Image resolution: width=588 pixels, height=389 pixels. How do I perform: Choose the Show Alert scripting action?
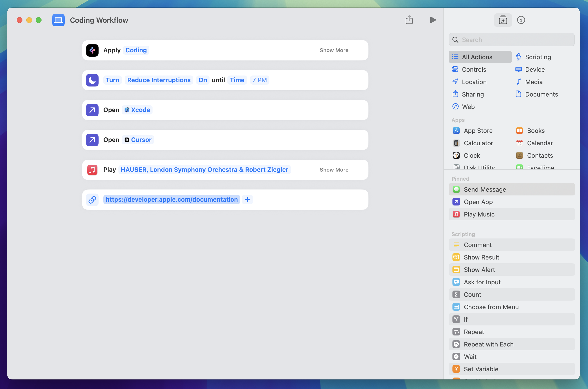[x=479, y=270]
